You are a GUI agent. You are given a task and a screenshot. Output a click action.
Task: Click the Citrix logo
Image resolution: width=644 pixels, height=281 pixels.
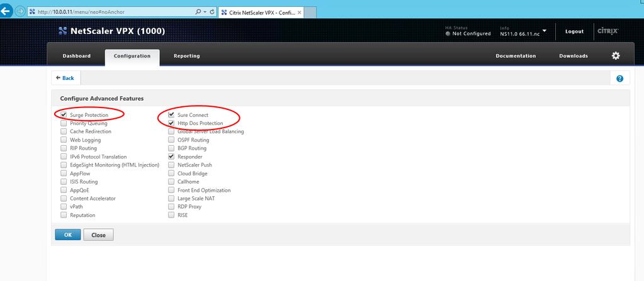pos(608,31)
